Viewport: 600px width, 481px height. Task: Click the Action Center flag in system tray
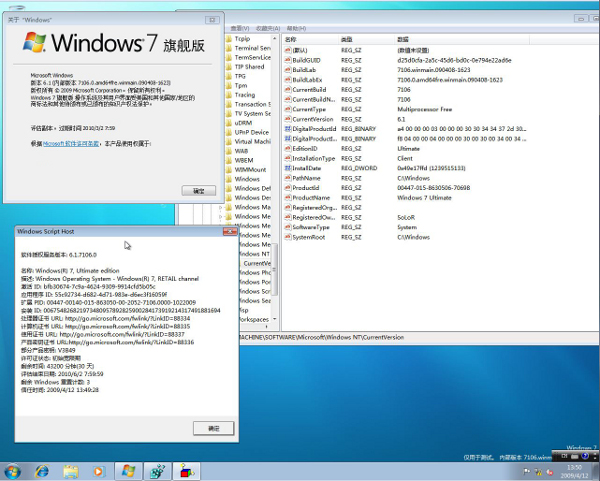click(x=527, y=471)
